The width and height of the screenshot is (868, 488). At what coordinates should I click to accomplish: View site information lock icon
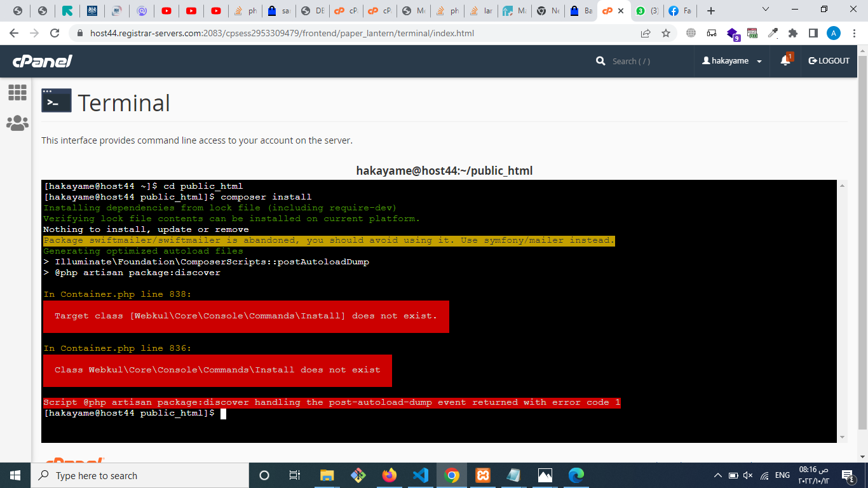pyautogui.click(x=79, y=34)
